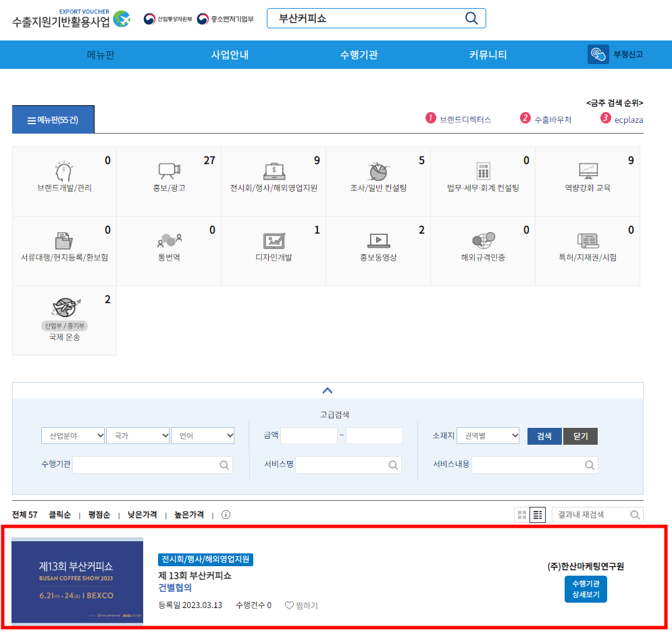Select the 통번역 category icon

click(x=170, y=240)
